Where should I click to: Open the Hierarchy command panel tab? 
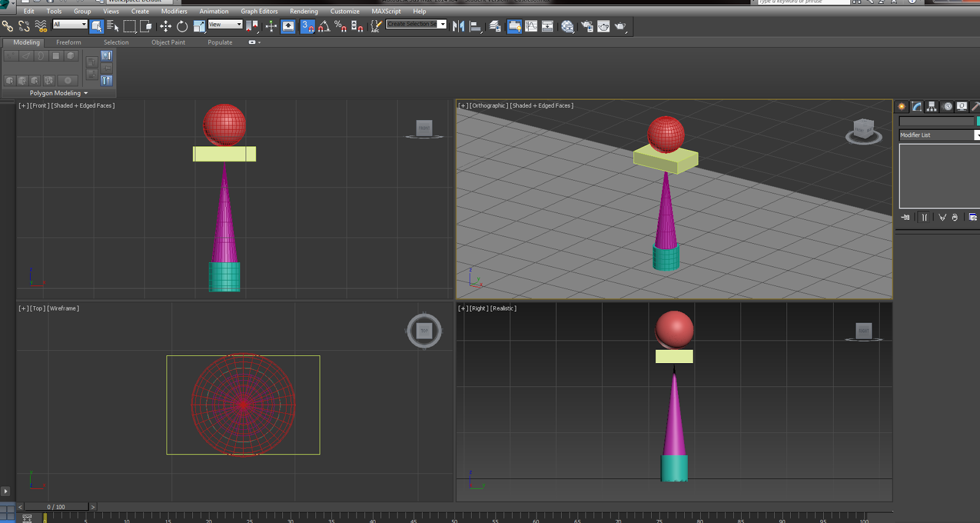tap(932, 107)
